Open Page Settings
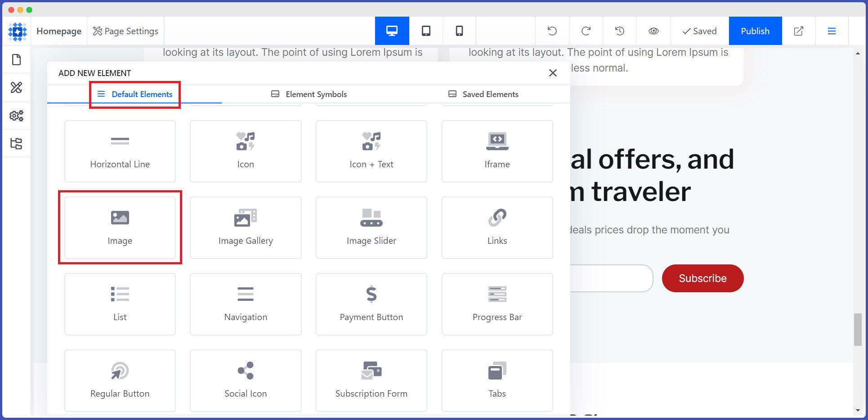Viewport: 868px width, 420px height. pos(125,31)
